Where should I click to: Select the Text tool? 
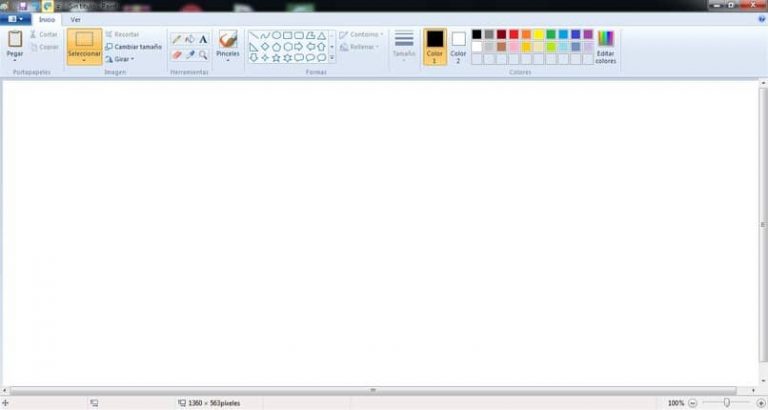point(203,40)
